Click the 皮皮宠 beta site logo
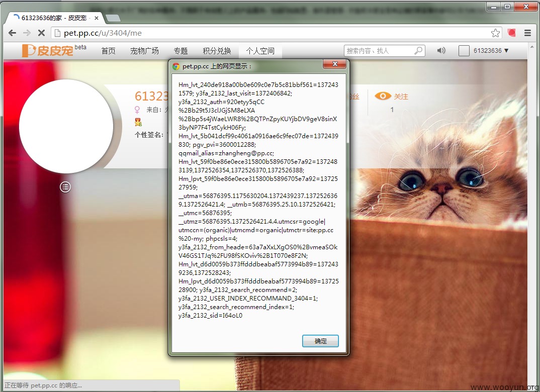This screenshot has height=392, width=540. pyautogui.click(x=54, y=50)
